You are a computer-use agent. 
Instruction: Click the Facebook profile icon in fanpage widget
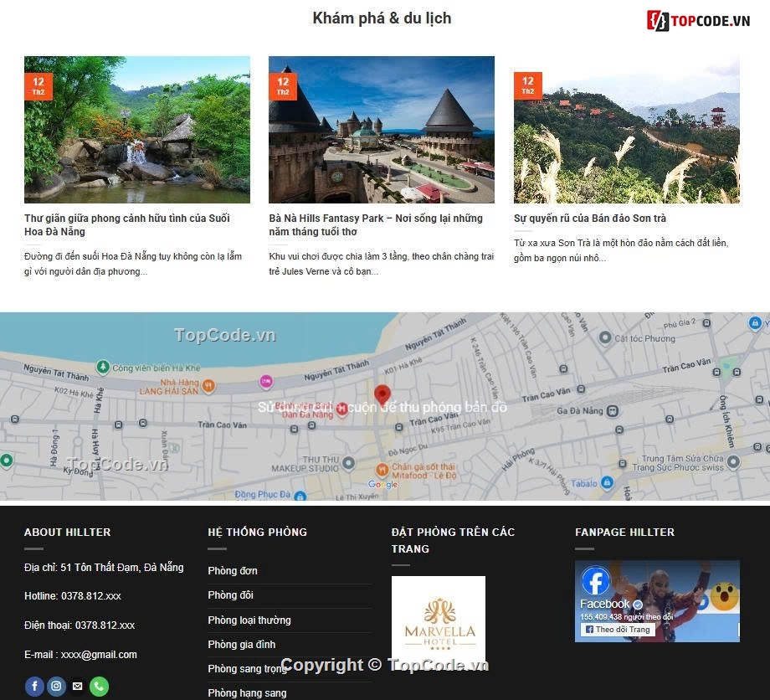(595, 580)
